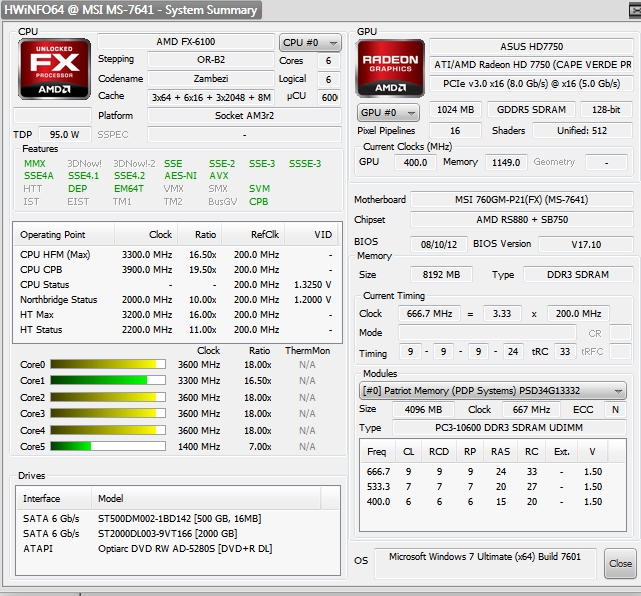Image resolution: width=641 pixels, height=596 pixels.
Task: Click the Close button
Action: (620, 564)
